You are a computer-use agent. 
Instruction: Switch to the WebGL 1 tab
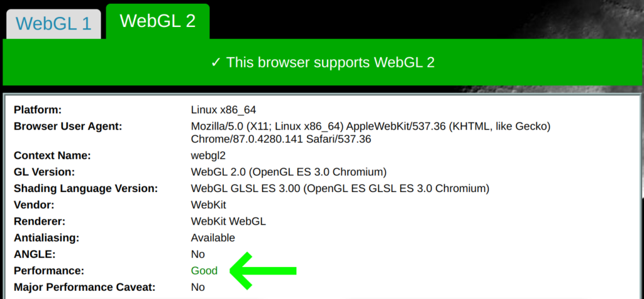[x=53, y=24]
